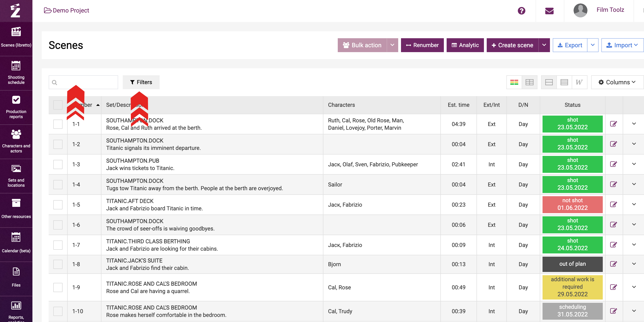Tick checkbox for scene 1-5

(58, 205)
